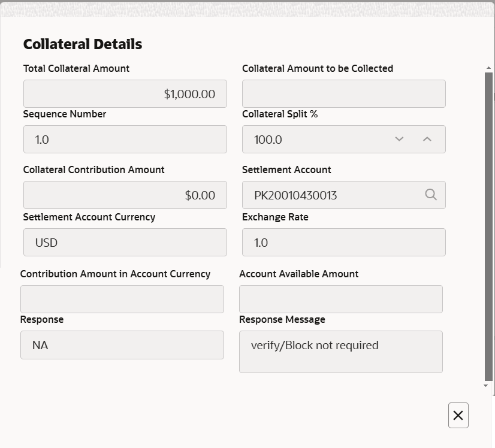495x448 pixels.
Task: Click the search magnifier beside PK20010430013
Action: click(x=431, y=195)
